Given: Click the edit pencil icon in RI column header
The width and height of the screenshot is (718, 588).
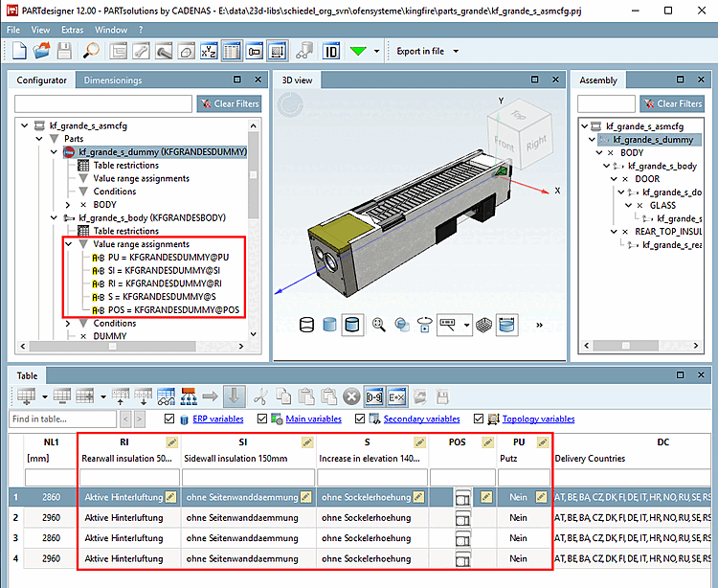Looking at the screenshot, I should pos(171,442).
